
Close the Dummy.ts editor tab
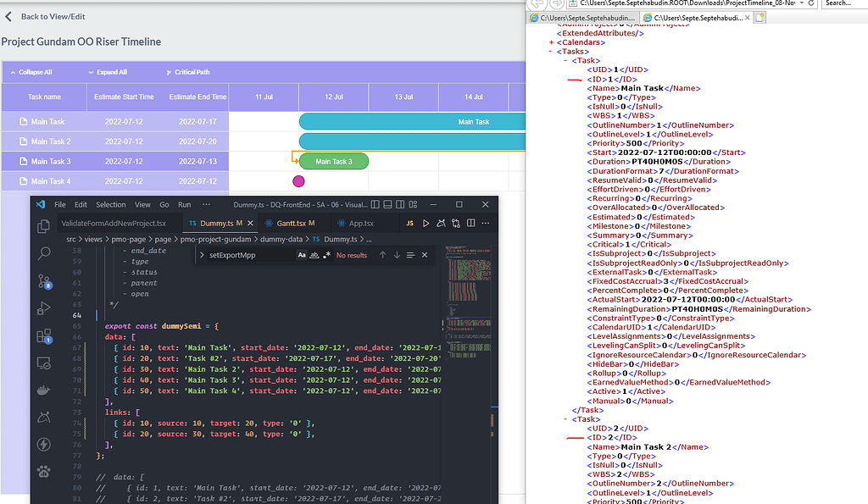[250, 224]
